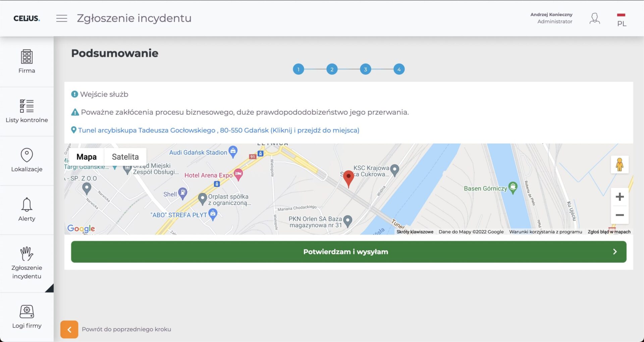Screen dimensions: 644x342
Task: Click the user profile icon
Action: [594, 18]
